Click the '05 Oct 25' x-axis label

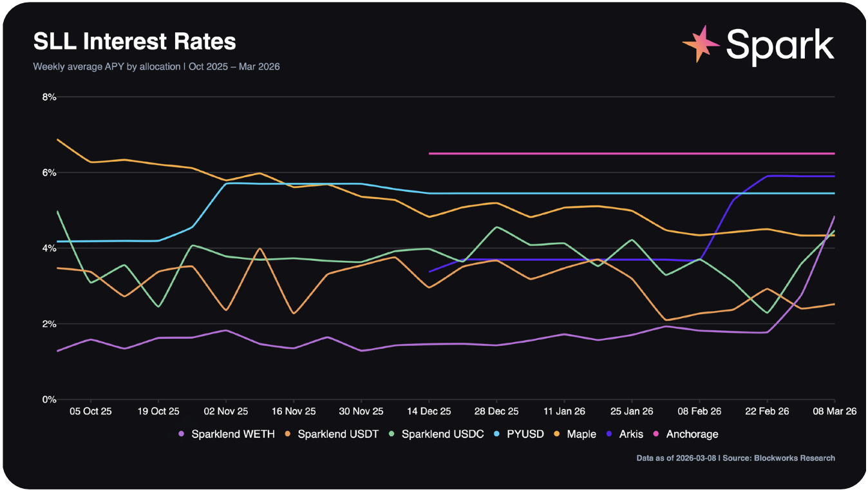(91, 411)
